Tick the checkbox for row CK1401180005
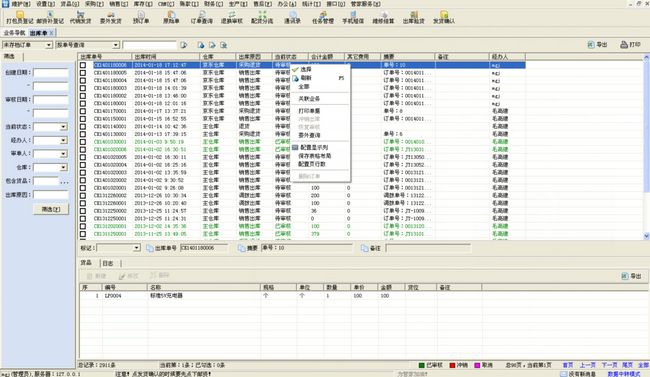Viewport: 650px width, 377px height. pos(83,73)
